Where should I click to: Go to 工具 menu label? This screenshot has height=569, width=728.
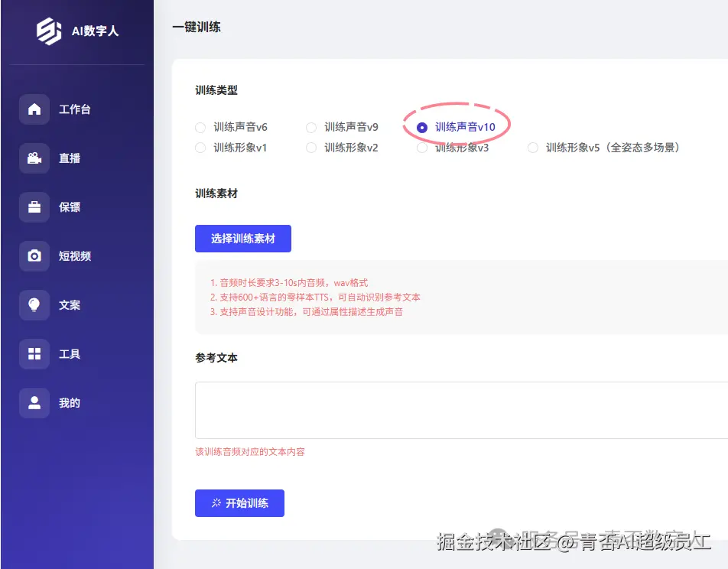(x=70, y=354)
